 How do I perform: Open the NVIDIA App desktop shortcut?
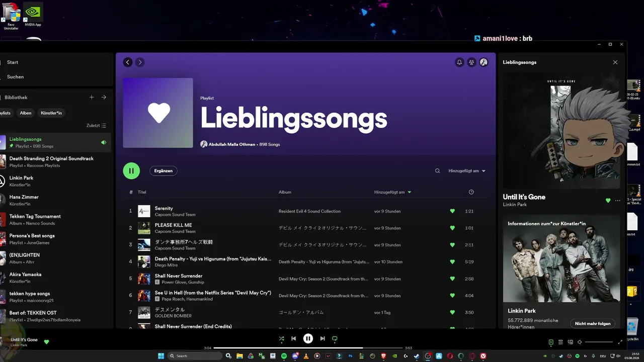[x=33, y=15]
